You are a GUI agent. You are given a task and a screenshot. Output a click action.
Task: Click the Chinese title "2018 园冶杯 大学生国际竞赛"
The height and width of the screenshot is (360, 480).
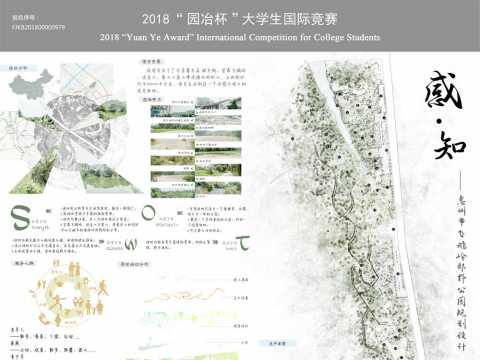[x=240, y=19]
